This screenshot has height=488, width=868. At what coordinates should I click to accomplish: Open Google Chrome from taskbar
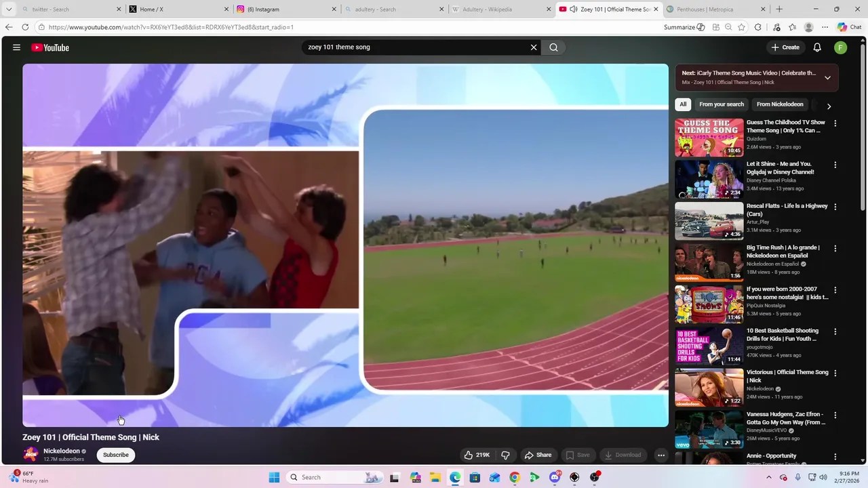515,477
